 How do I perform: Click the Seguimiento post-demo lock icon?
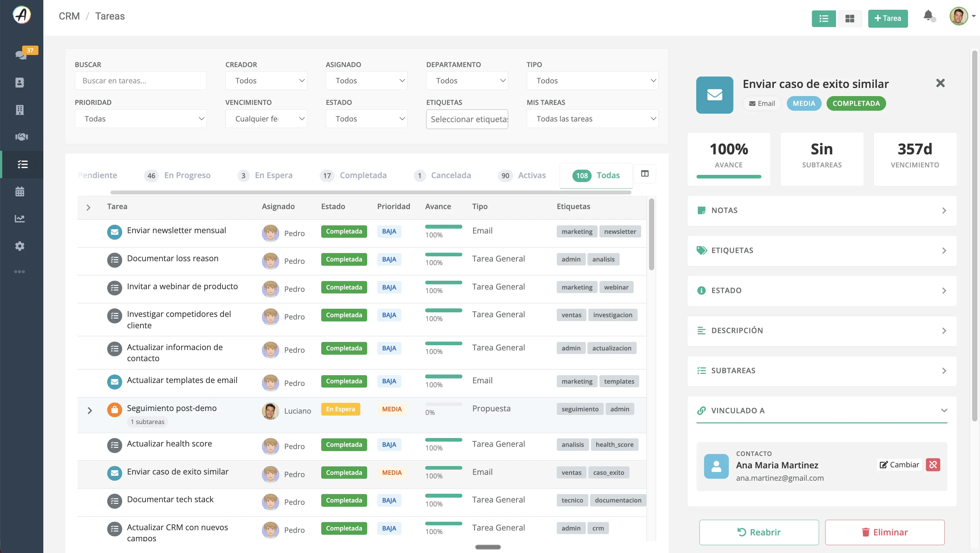pyautogui.click(x=114, y=410)
